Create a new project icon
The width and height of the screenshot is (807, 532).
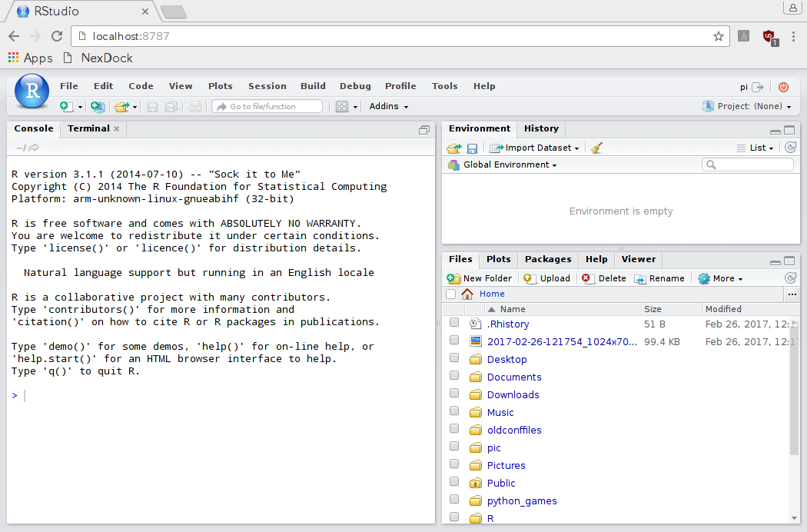[x=98, y=107]
